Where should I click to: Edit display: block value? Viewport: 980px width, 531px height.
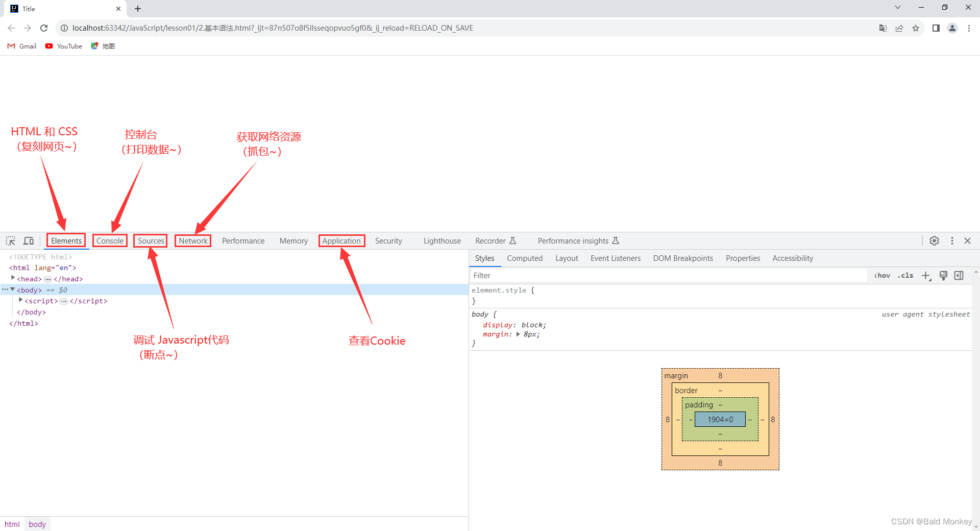532,325
